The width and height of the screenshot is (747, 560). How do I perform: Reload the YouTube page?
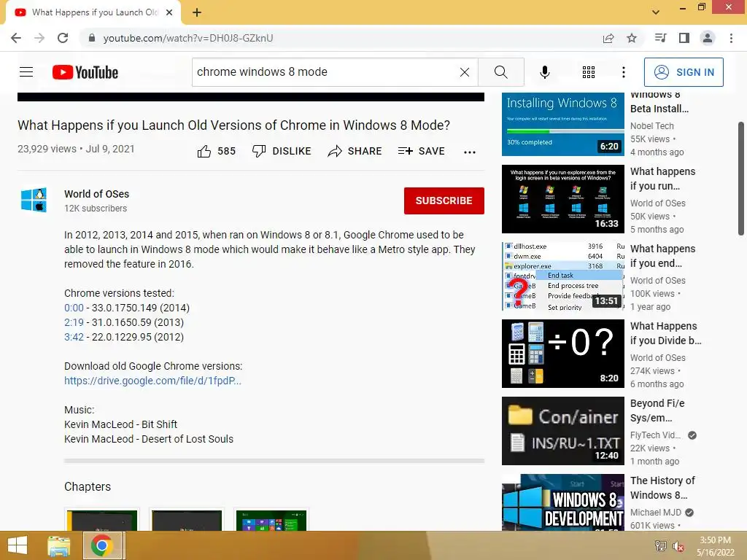tap(63, 38)
